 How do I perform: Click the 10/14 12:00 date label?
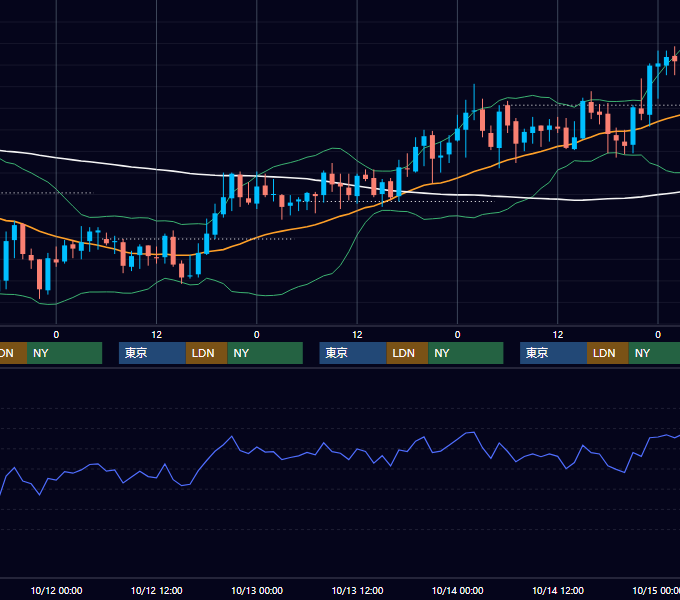tap(558, 590)
